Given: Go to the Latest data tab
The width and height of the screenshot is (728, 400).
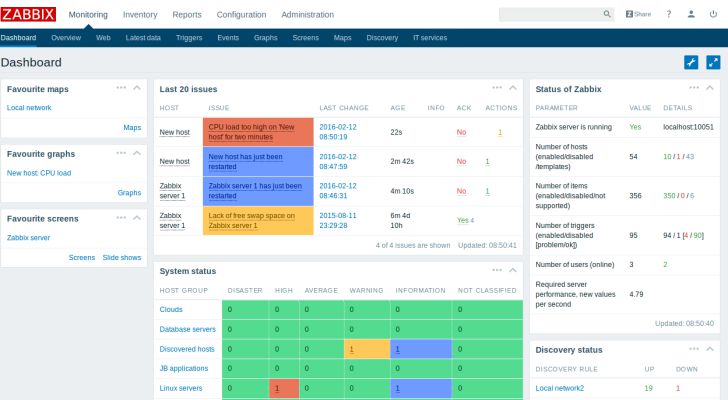Looking at the screenshot, I should coord(143,38).
